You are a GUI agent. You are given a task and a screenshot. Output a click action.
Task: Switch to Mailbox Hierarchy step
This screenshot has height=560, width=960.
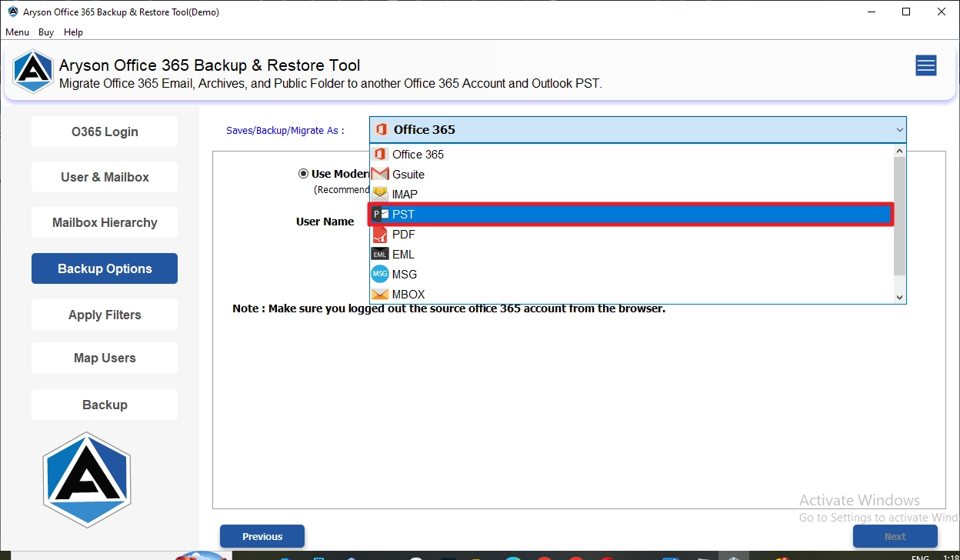point(105,222)
